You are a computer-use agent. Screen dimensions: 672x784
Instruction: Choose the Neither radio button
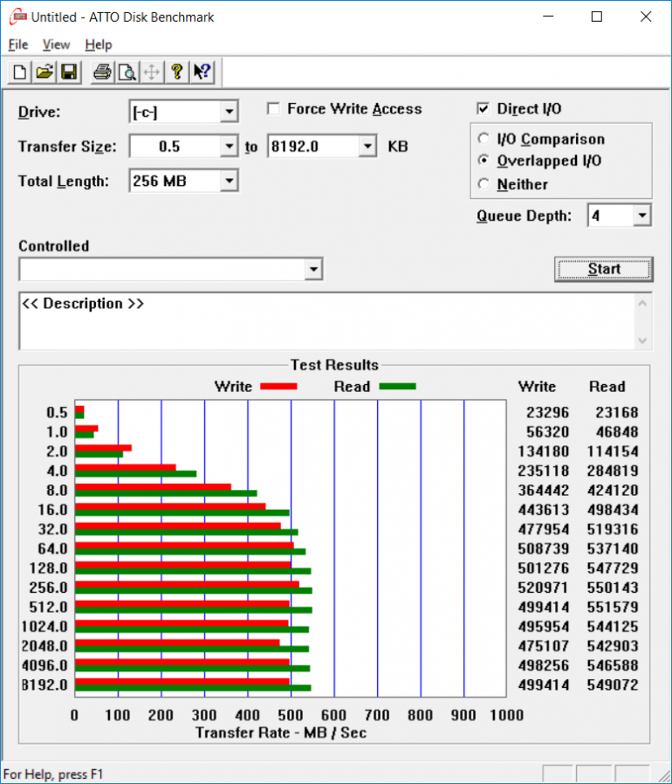pyautogui.click(x=483, y=184)
